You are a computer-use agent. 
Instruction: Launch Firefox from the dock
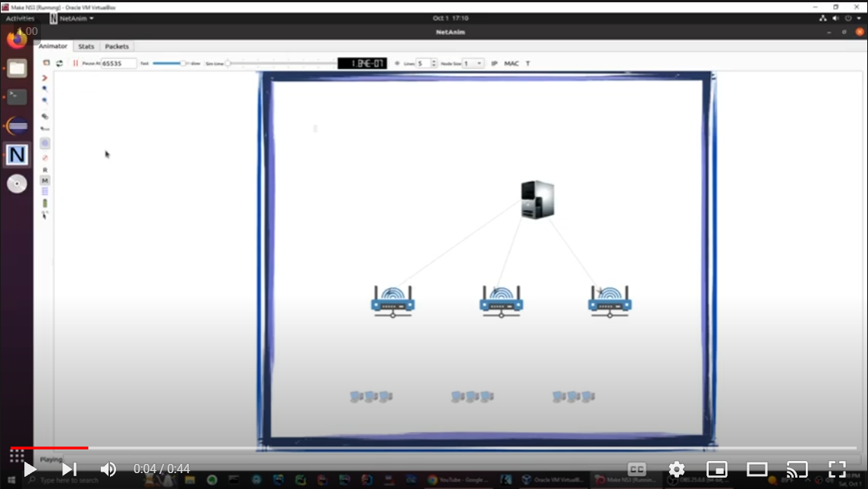pos(17,39)
